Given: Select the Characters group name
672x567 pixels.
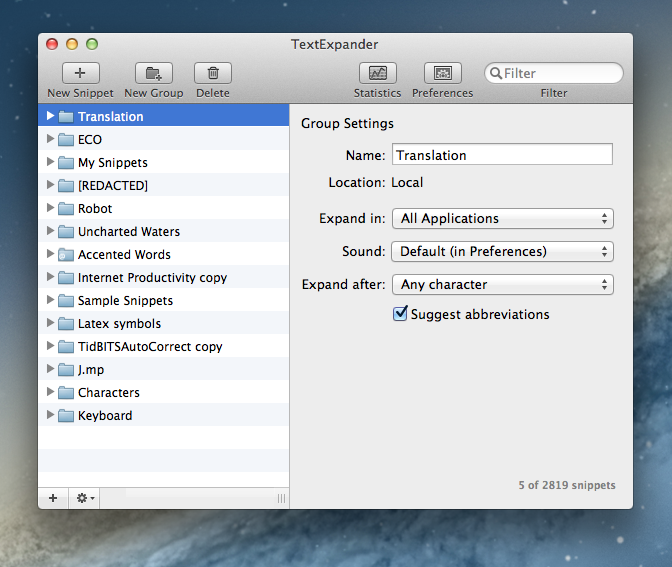Looking at the screenshot, I should tap(109, 393).
